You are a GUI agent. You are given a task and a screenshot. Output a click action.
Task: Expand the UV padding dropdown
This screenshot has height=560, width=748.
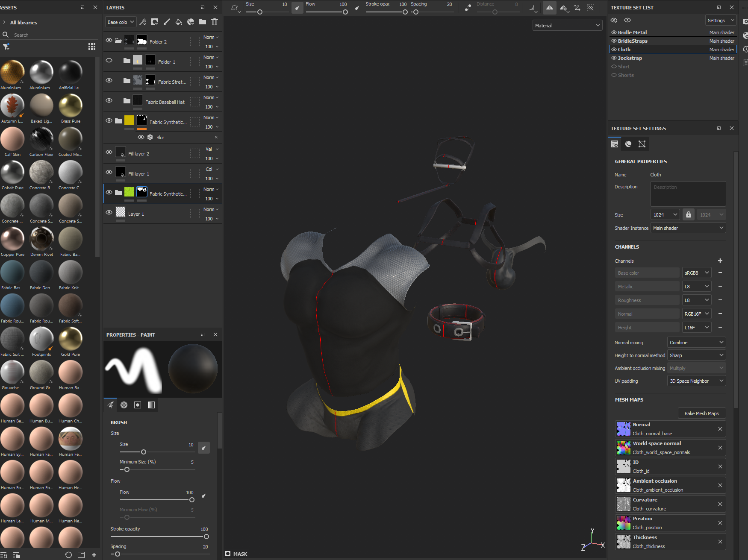pos(696,381)
